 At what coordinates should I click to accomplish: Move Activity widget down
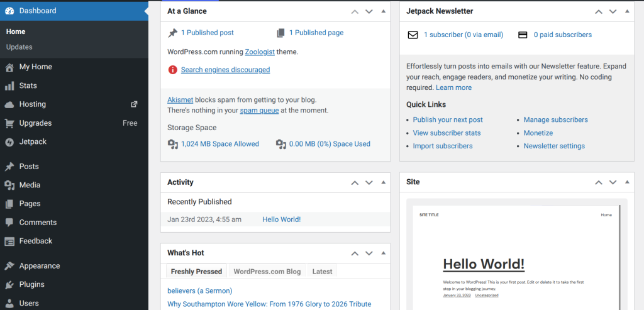tap(369, 183)
